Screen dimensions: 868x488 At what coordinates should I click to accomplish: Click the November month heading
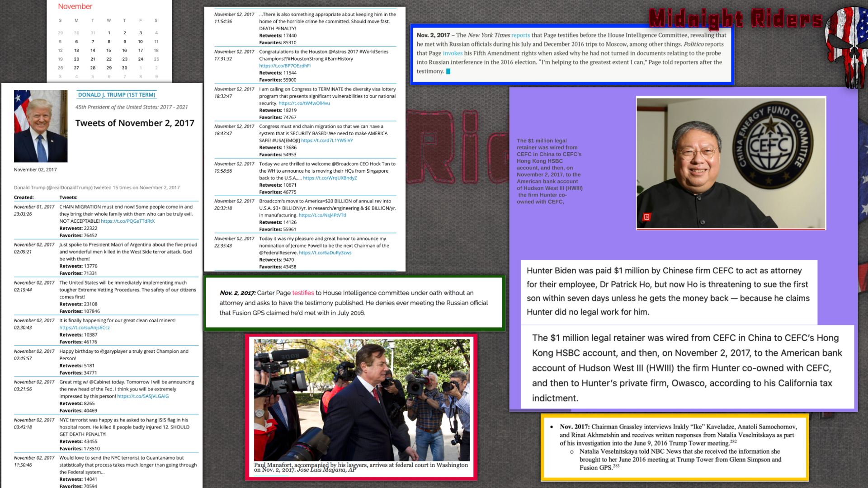tap(75, 6)
